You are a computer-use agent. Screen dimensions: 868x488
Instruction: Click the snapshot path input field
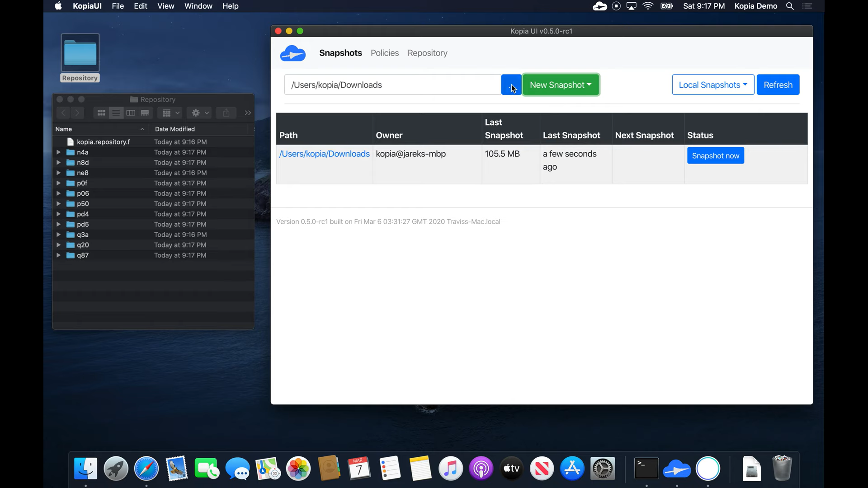(392, 85)
